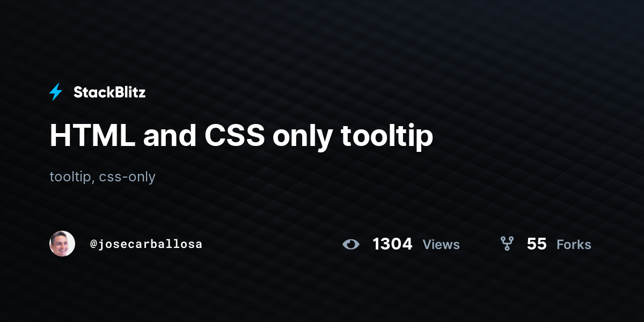
Task: Click the "Views" label
Action: coord(441,245)
